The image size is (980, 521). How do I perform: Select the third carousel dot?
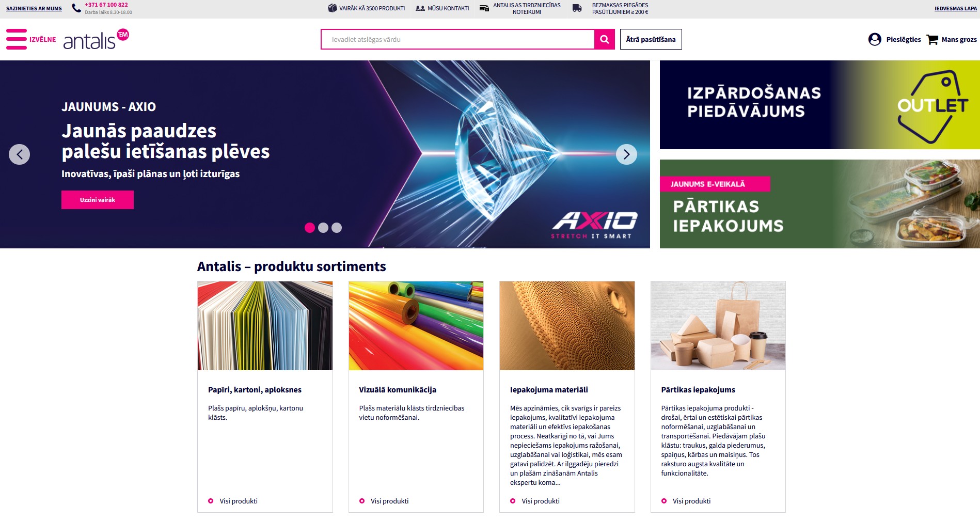click(337, 227)
